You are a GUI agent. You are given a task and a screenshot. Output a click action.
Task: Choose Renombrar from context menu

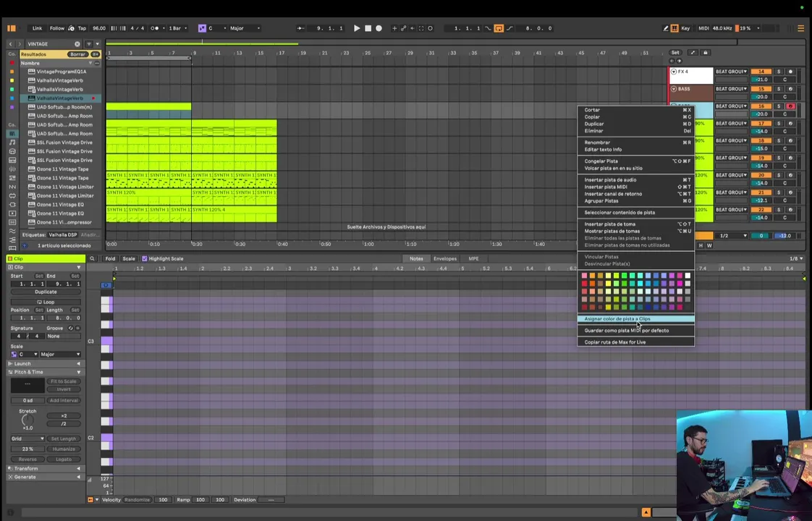point(636,143)
